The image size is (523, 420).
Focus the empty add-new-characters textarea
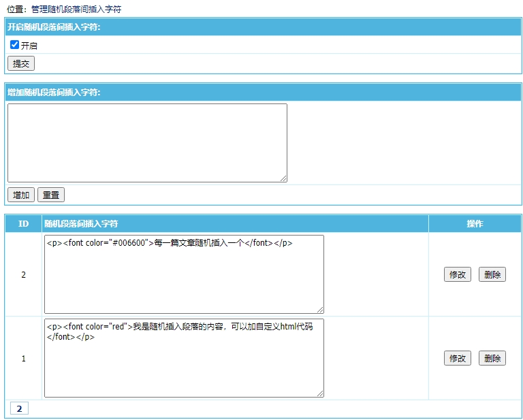[x=147, y=142]
